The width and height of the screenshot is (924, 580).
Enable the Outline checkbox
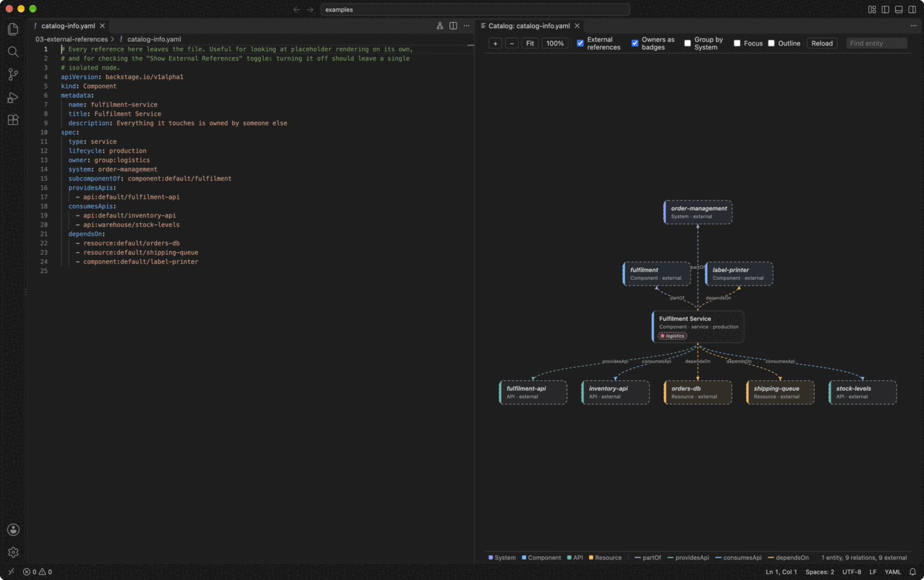point(771,43)
